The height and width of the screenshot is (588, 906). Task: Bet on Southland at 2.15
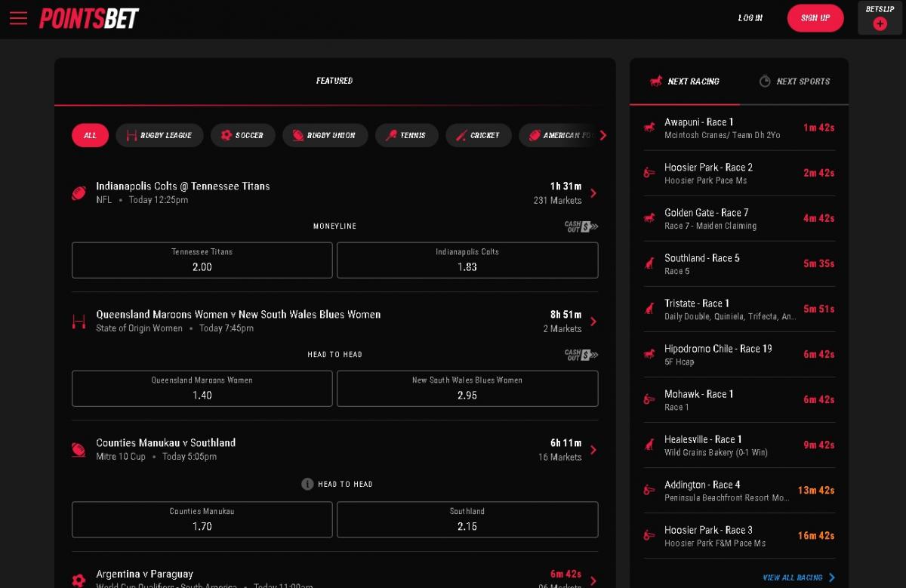(x=467, y=519)
